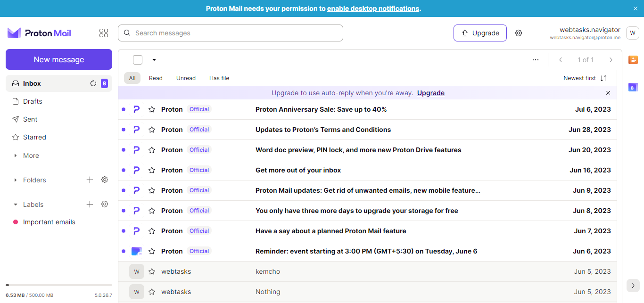The height and width of the screenshot is (303, 644).
Task: Star the upgrade your storage email
Action: (x=152, y=211)
